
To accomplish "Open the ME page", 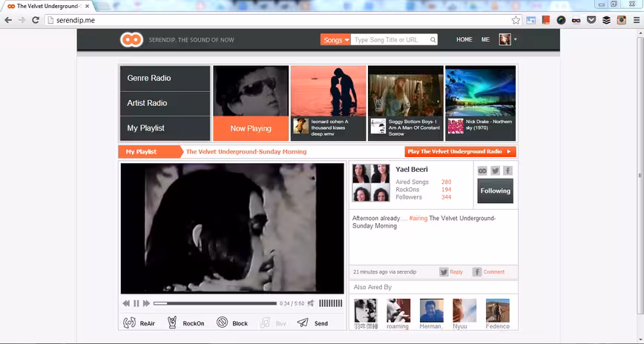I will [x=485, y=39].
